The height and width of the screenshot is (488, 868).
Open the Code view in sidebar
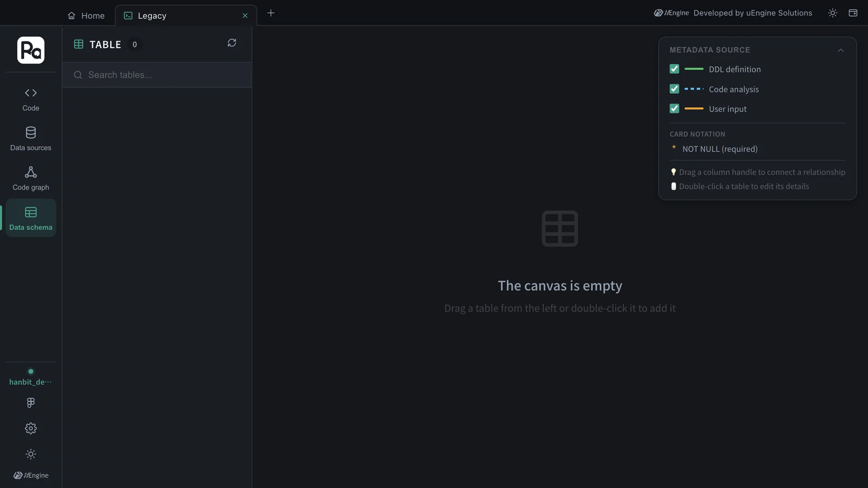[x=31, y=99]
